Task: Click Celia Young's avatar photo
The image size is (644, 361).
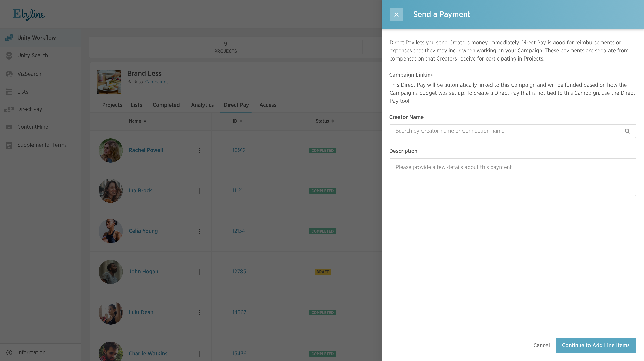Action: pyautogui.click(x=110, y=231)
